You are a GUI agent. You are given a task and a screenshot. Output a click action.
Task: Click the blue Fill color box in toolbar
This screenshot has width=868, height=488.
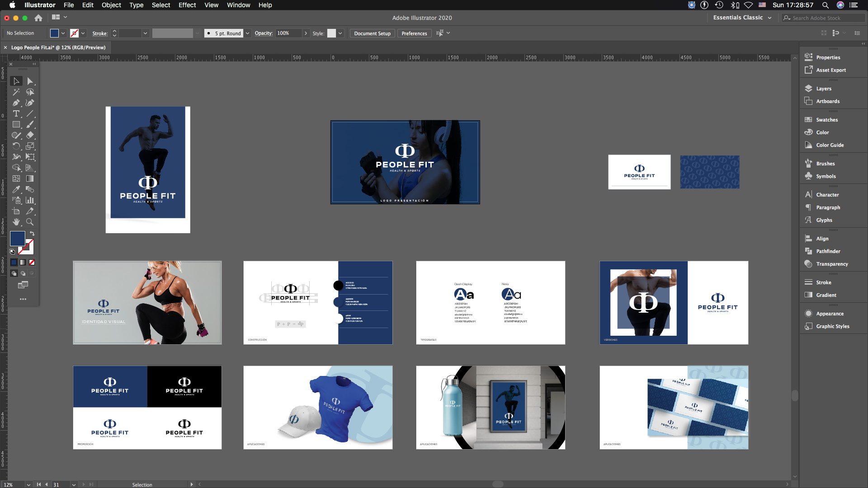click(18, 239)
